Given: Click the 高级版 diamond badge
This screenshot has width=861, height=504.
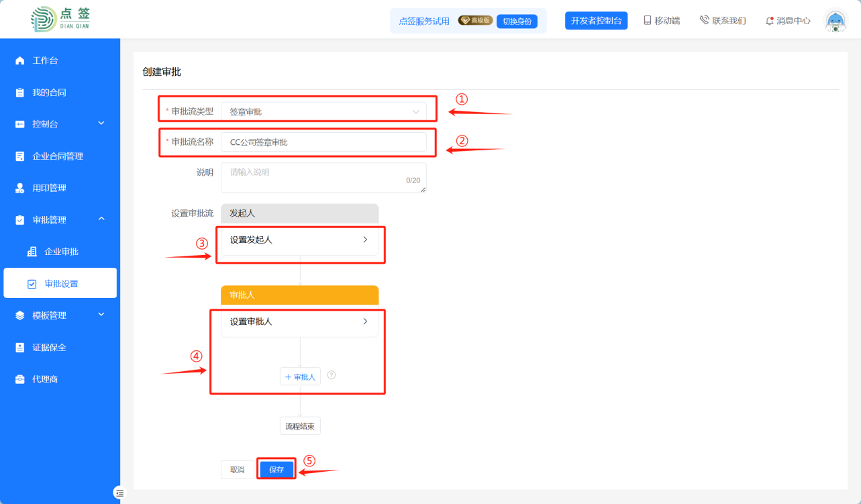Looking at the screenshot, I should [475, 21].
